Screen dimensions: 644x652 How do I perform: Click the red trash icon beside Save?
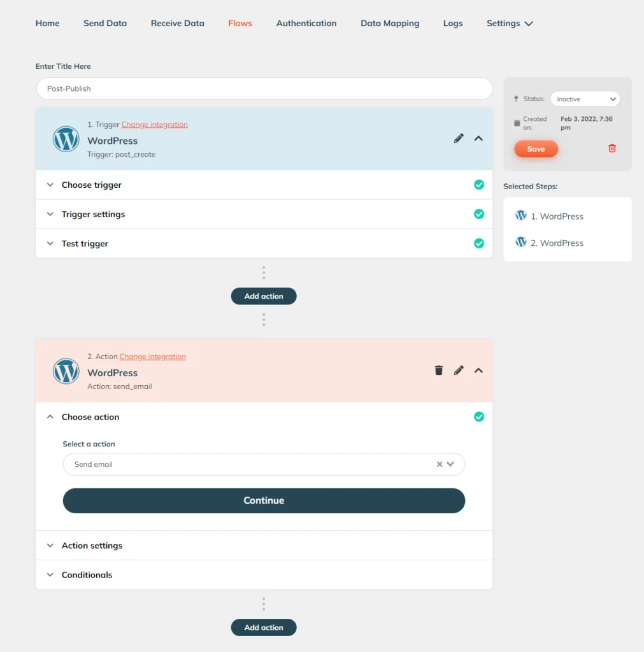tap(612, 148)
